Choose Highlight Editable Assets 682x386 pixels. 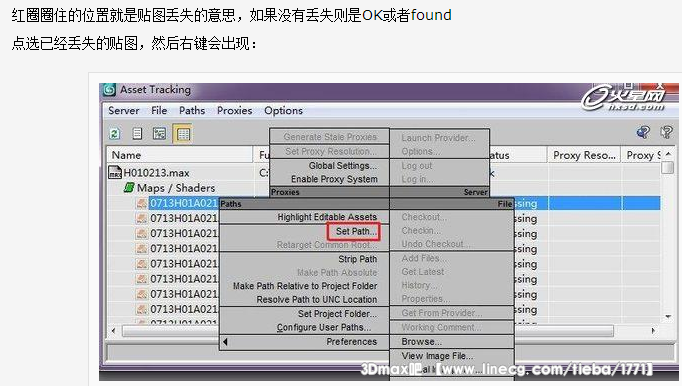click(327, 217)
